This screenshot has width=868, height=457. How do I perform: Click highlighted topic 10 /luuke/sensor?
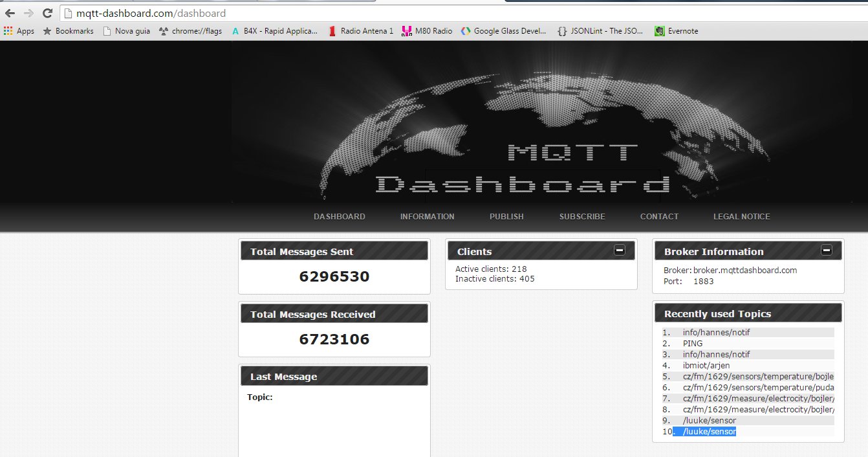748,432
